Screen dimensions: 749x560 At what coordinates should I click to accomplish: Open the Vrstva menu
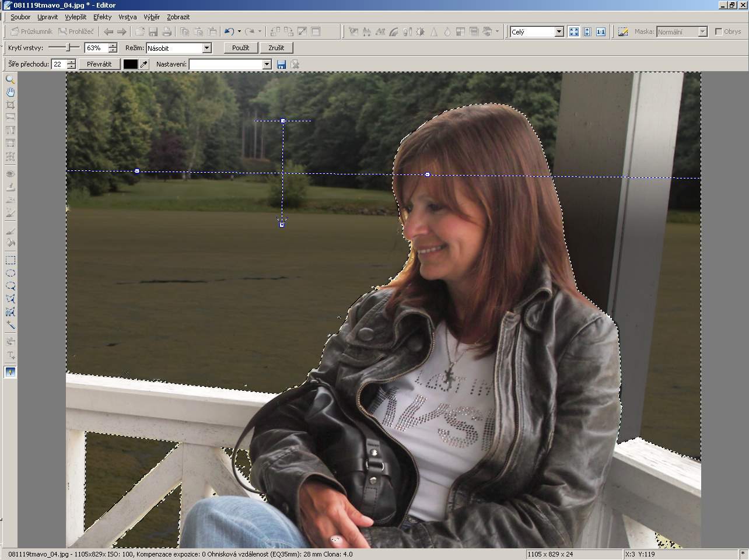(127, 17)
